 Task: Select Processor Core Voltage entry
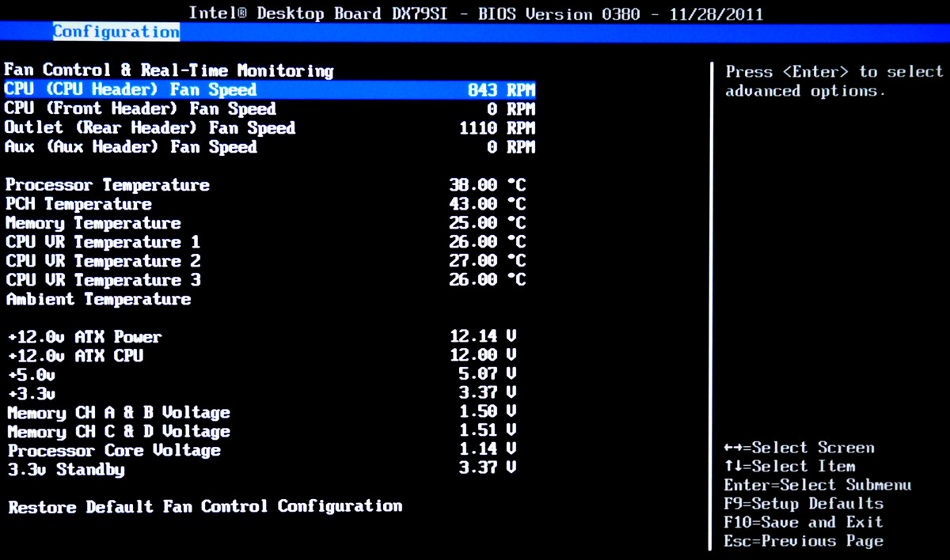click(x=114, y=451)
